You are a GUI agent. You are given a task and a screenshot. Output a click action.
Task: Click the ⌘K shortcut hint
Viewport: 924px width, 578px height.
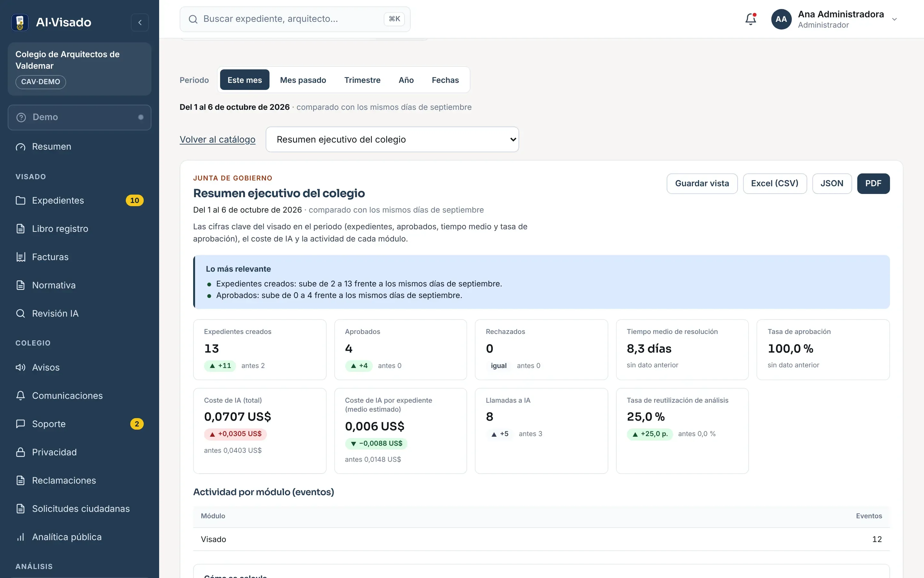pos(394,19)
